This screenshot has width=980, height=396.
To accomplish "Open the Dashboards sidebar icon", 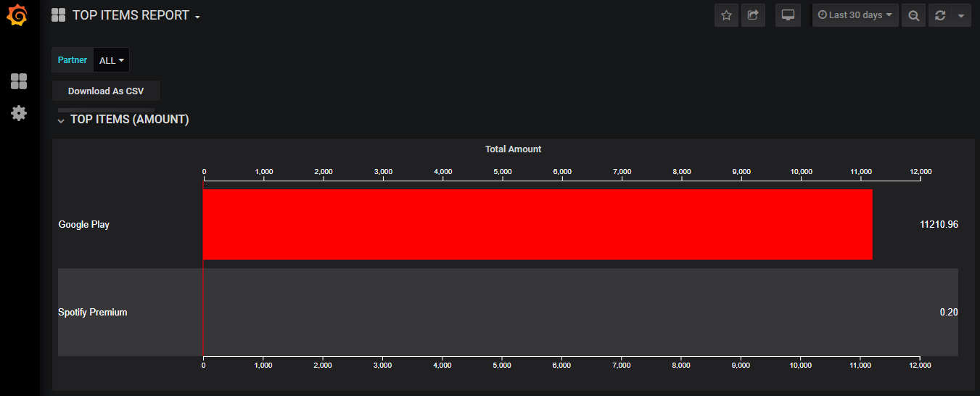I will (19, 81).
